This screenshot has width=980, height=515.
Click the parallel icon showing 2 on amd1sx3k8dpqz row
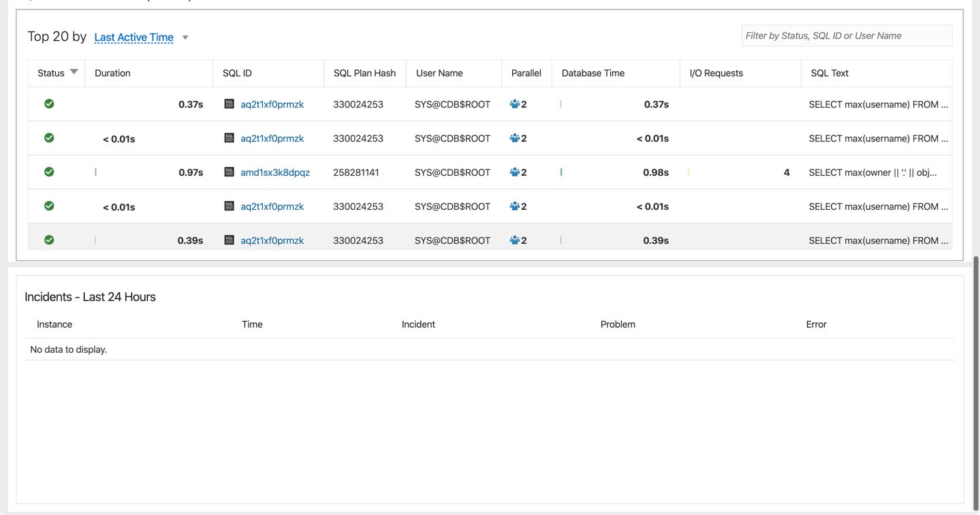click(515, 172)
